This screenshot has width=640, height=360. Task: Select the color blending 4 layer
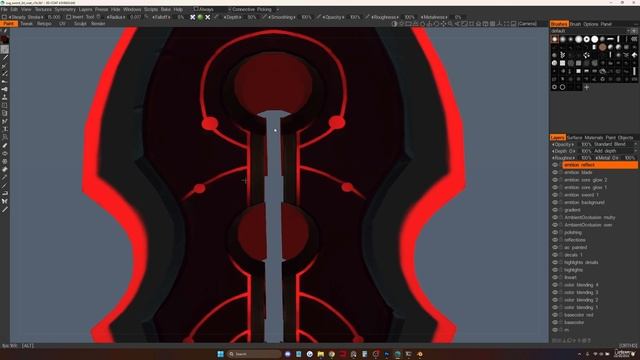[581, 285]
